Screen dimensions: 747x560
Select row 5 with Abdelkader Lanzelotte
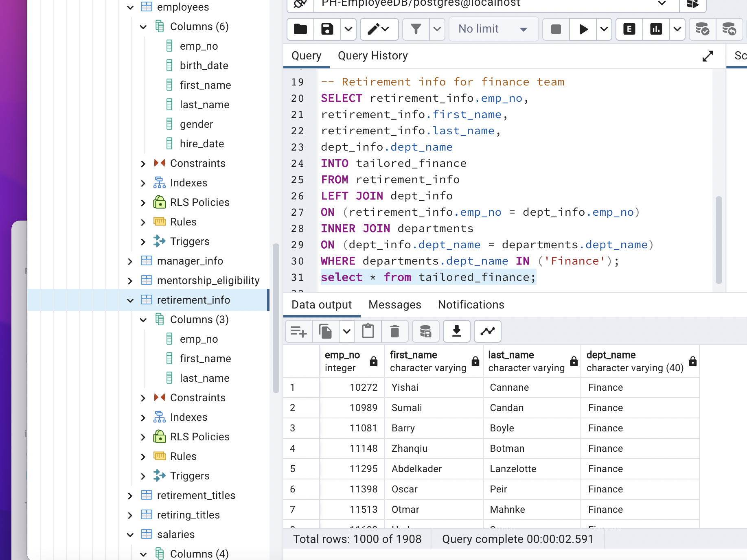[x=292, y=469]
